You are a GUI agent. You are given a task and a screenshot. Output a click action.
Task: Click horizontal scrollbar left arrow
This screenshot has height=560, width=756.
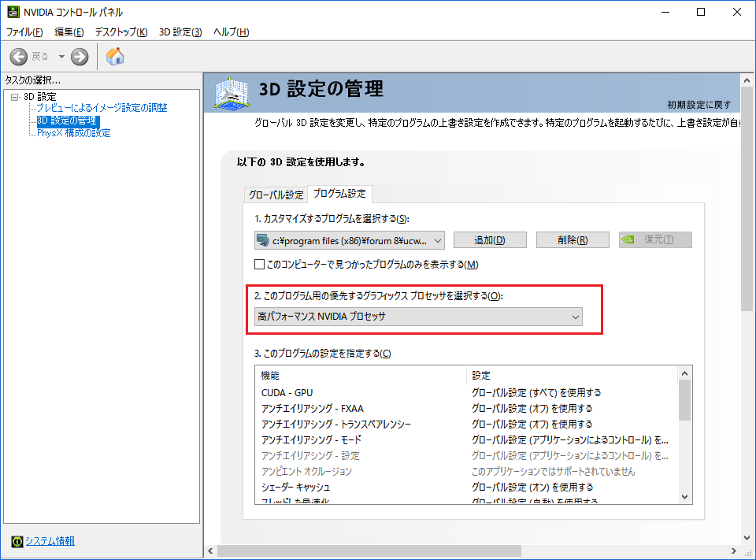click(x=210, y=551)
